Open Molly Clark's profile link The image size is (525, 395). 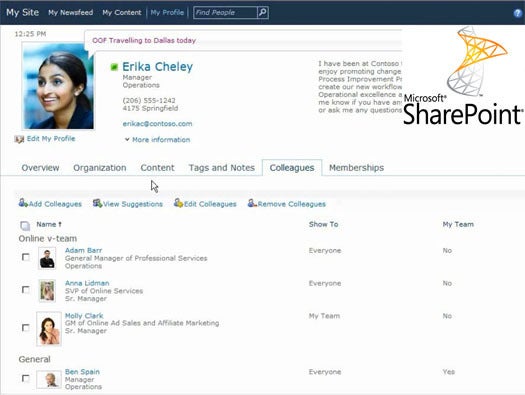pyautogui.click(x=84, y=316)
